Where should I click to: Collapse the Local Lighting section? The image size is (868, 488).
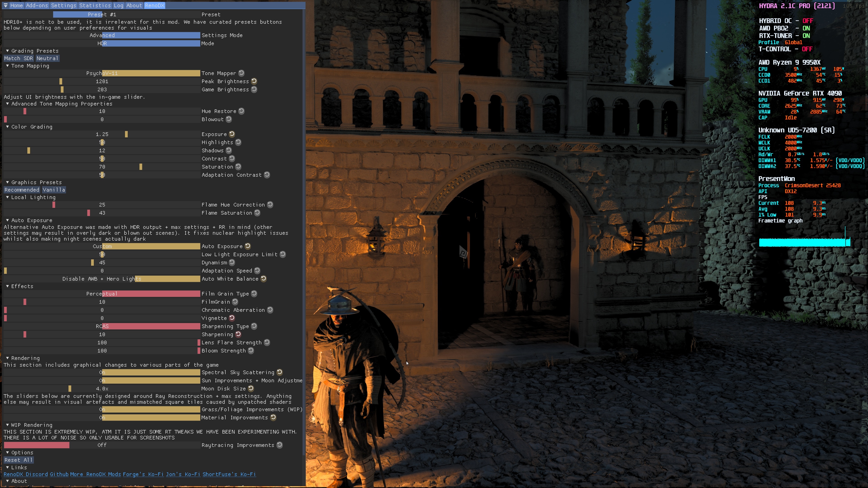coord(7,197)
